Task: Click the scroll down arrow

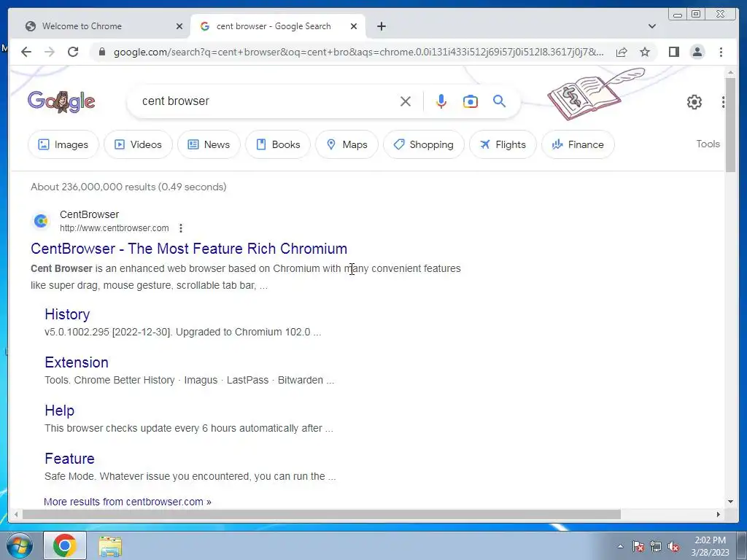Action: click(x=730, y=502)
